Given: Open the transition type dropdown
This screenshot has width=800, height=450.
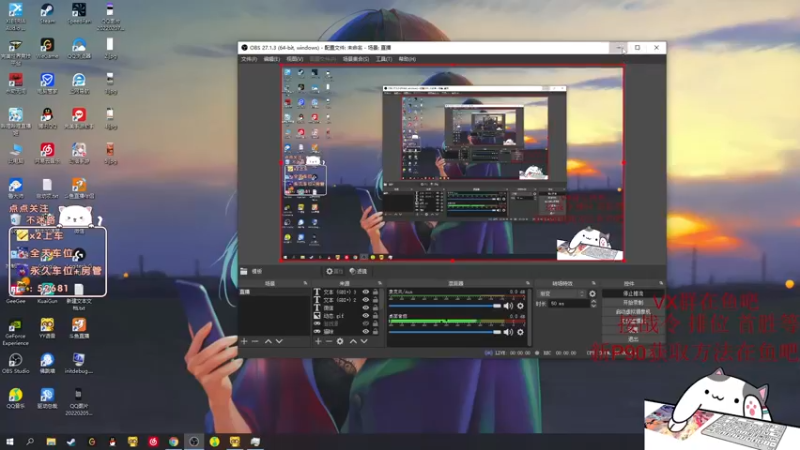Looking at the screenshot, I should pyautogui.click(x=561, y=294).
